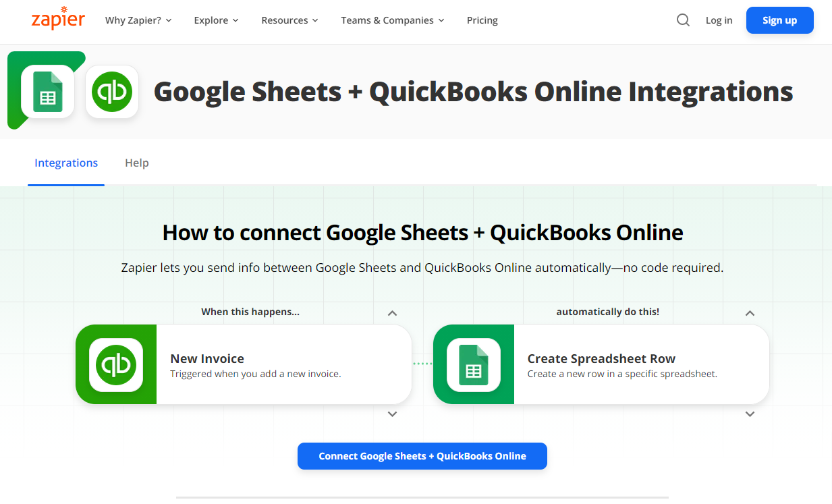Click 'How to connect Google Sheets' heading

422,233
